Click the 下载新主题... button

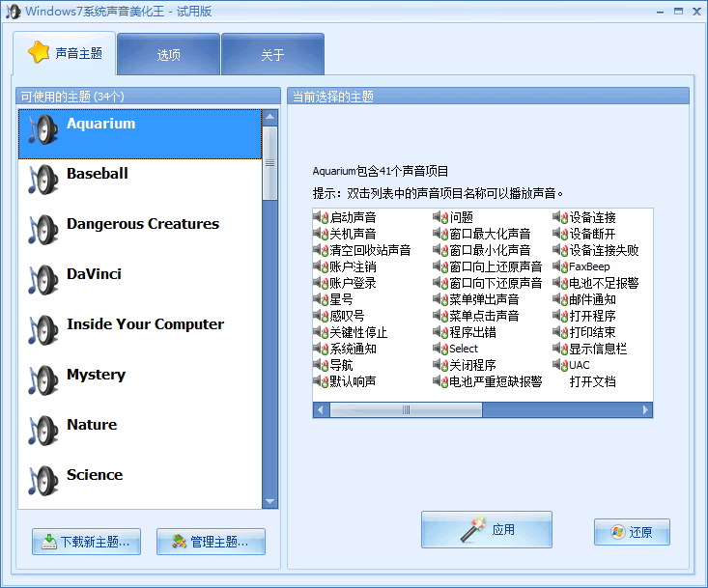point(86,542)
